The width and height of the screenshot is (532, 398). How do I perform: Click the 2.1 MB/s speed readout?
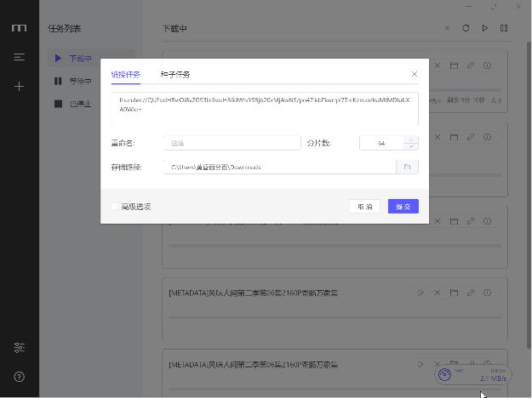494,378
